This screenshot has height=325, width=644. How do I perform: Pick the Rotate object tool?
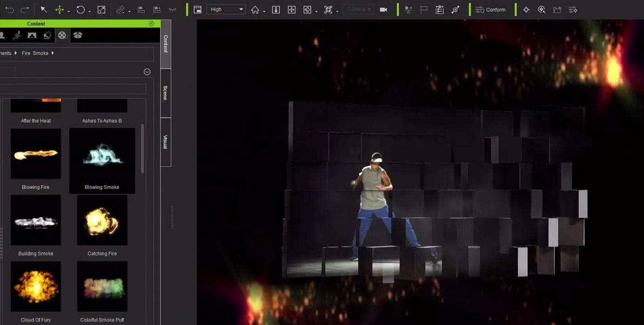coord(80,9)
